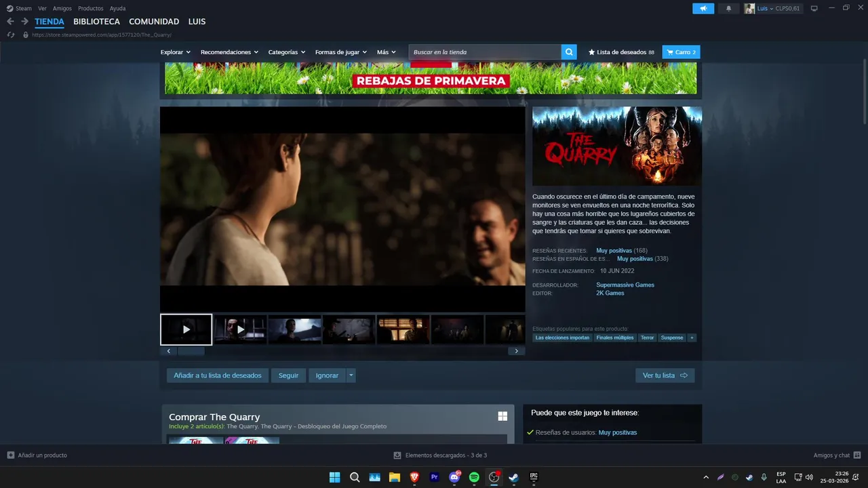The width and height of the screenshot is (868, 488).
Task: Open Adobe Premiere Pro from taskbar
Action: pos(434,477)
